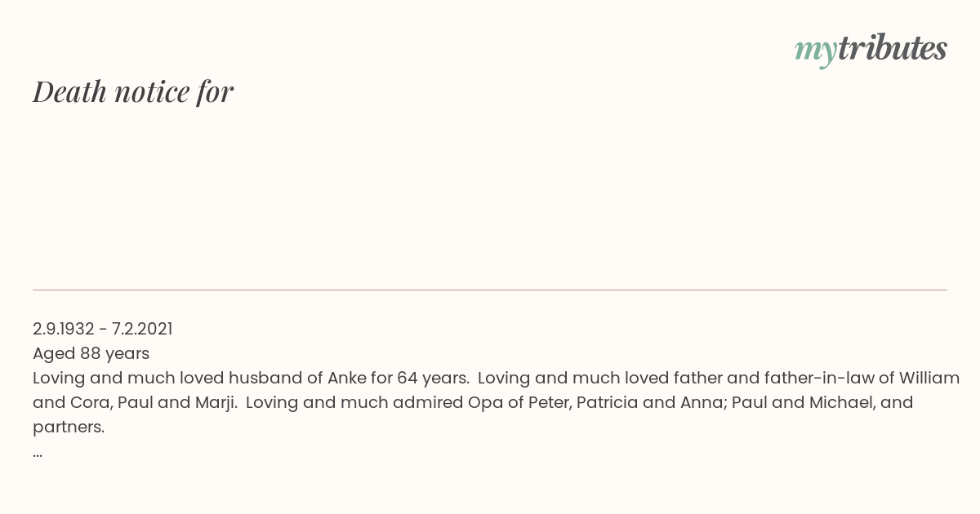Click the mytributes logo
Viewport: 980px width, 514px height.
point(871,50)
